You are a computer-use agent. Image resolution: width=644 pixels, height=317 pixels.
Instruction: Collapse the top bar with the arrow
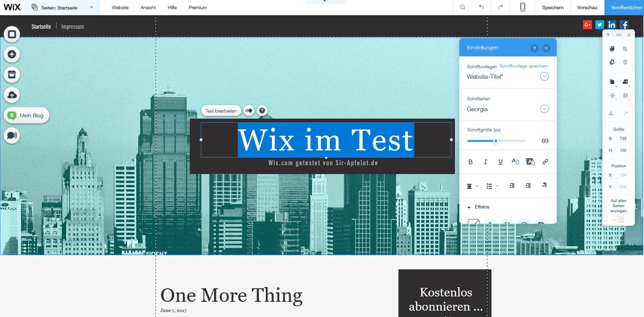(x=325, y=1)
